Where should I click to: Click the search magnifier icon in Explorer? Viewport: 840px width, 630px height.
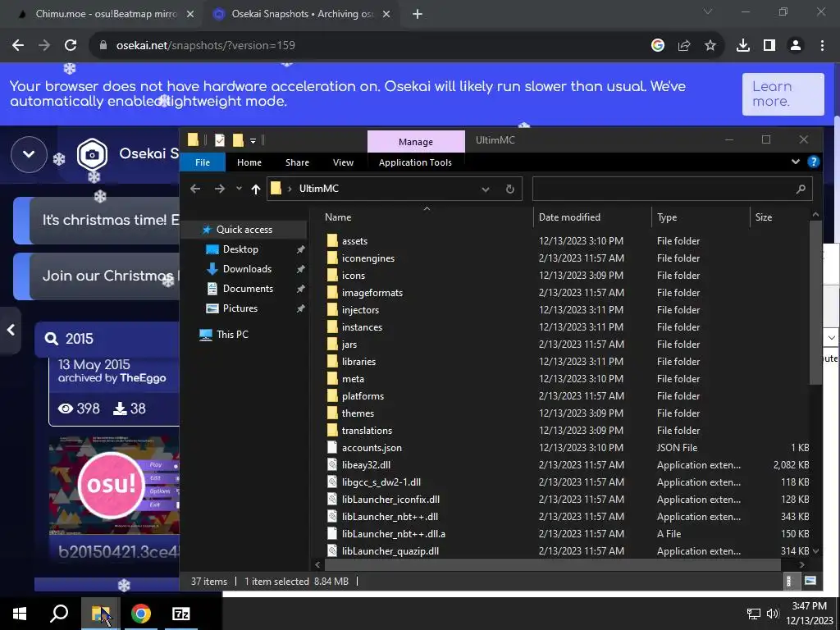(x=801, y=189)
